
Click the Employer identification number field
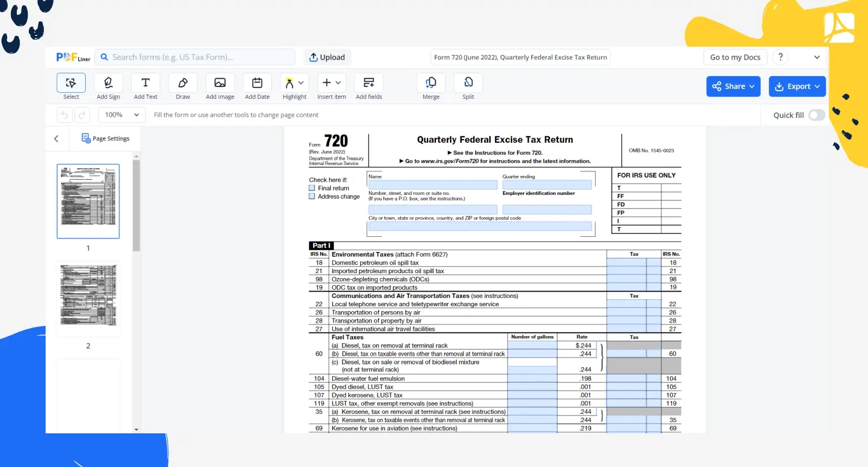pos(547,210)
